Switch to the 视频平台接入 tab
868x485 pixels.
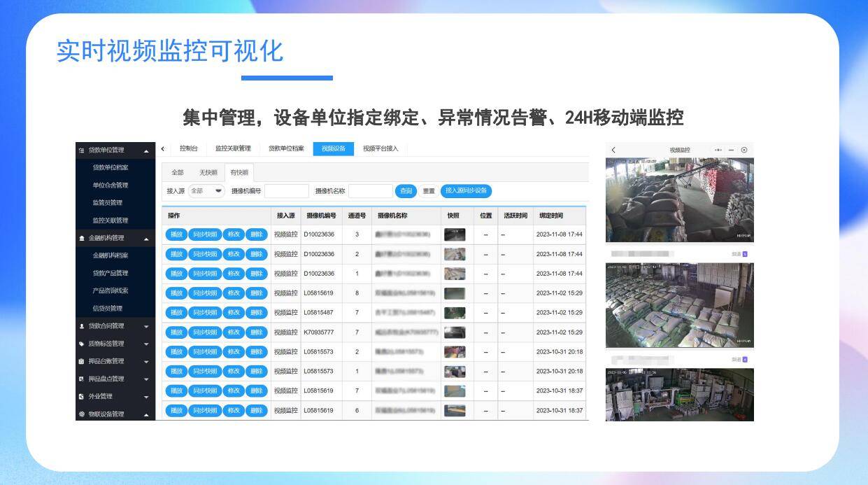pos(380,148)
